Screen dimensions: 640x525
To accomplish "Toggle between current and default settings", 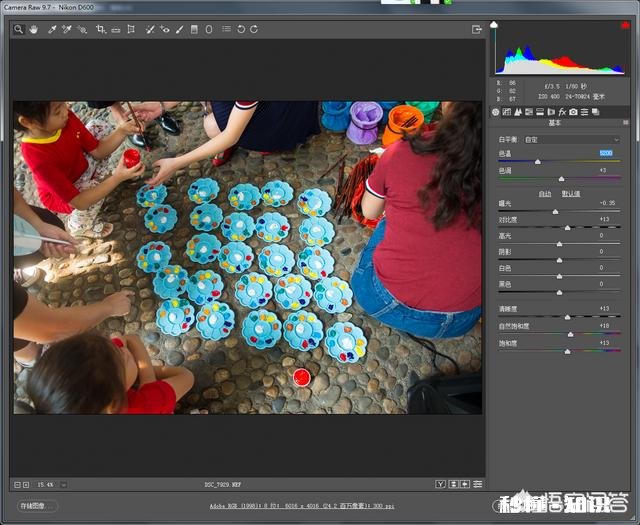I will tap(478, 484).
